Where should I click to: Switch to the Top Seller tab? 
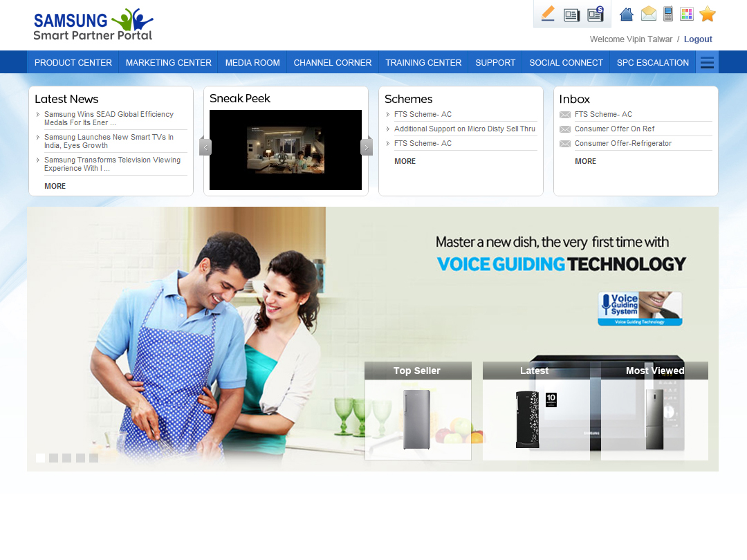tap(418, 371)
